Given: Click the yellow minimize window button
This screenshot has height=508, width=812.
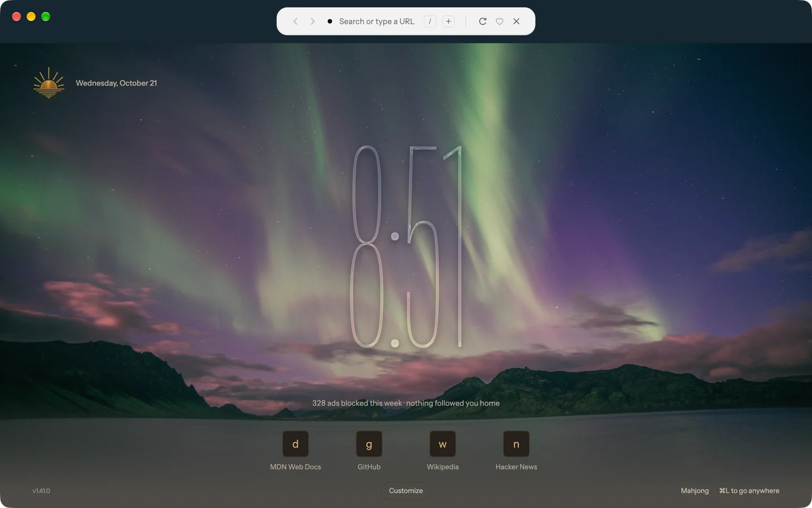Looking at the screenshot, I should point(31,16).
